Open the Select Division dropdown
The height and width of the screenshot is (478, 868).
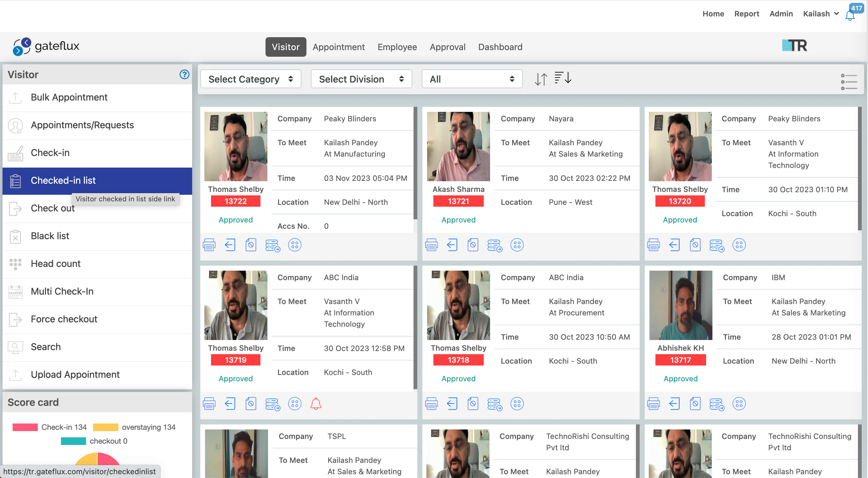pyautogui.click(x=361, y=79)
